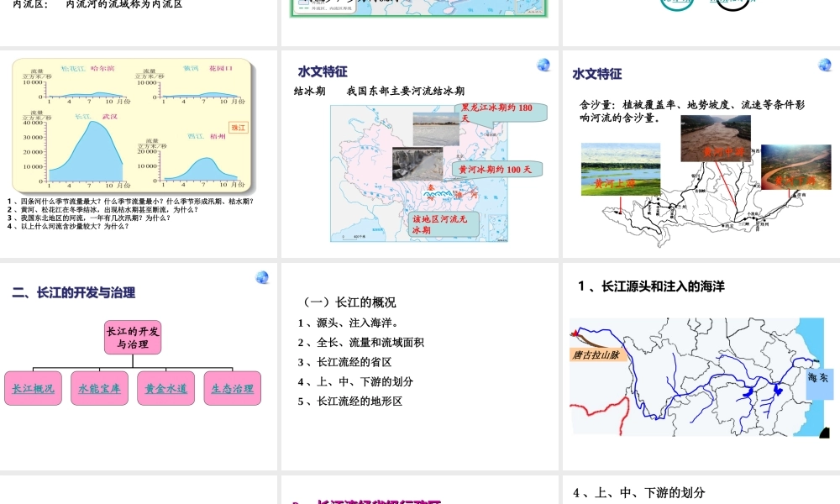Click the 黄河下游 river bend photo
840x504 pixels.
(x=796, y=166)
